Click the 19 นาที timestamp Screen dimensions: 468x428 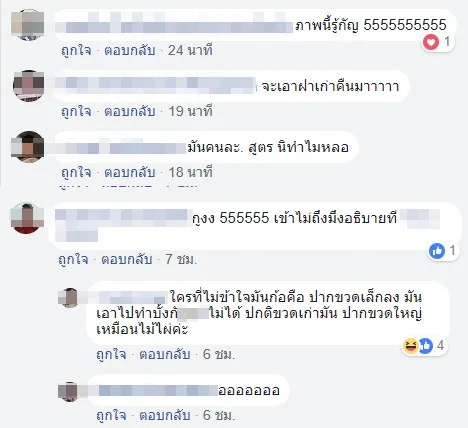(x=190, y=112)
